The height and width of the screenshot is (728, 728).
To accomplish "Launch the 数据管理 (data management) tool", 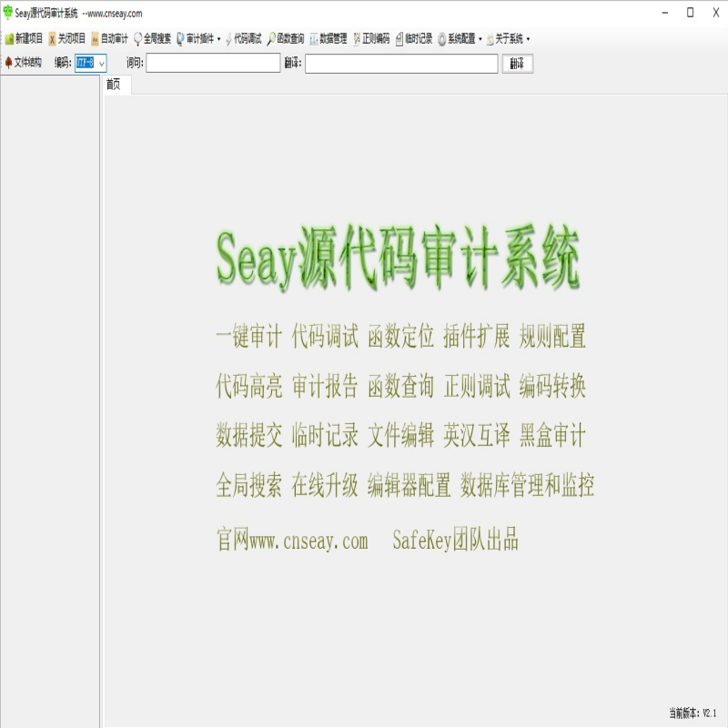I will coord(329,38).
